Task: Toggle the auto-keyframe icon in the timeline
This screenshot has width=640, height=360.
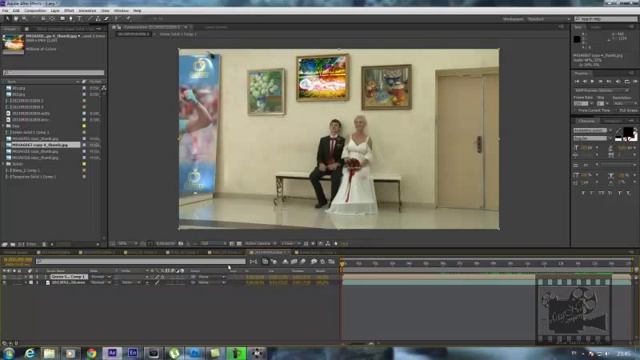Action: pos(322,261)
